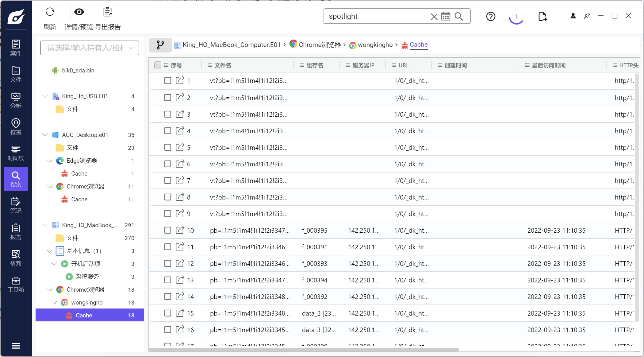Select blk0_sda.bin in the tree
This screenshot has width=644, height=357.
78,70
